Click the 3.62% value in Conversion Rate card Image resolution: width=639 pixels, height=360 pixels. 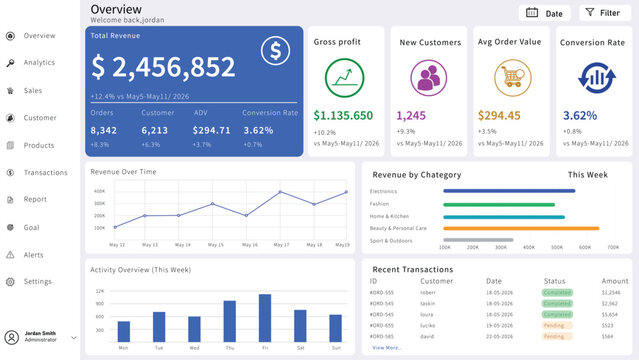(580, 116)
